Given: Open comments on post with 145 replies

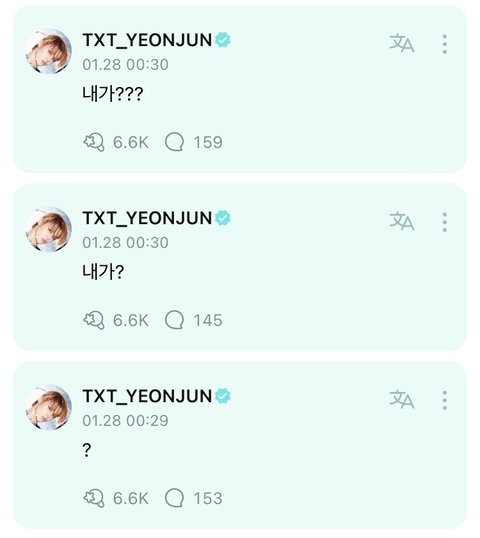Looking at the screenshot, I should click(x=175, y=320).
